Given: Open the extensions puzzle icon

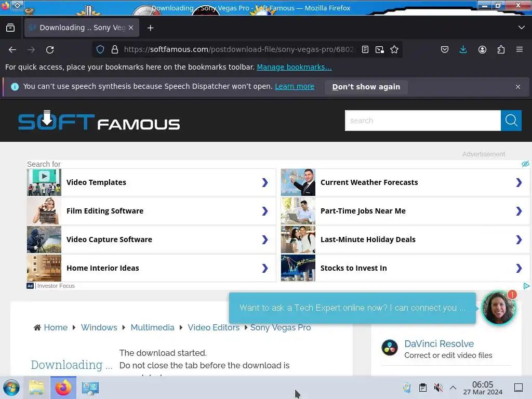Looking at the screenshot, I should pyautogui.click(x=501, y=49).
